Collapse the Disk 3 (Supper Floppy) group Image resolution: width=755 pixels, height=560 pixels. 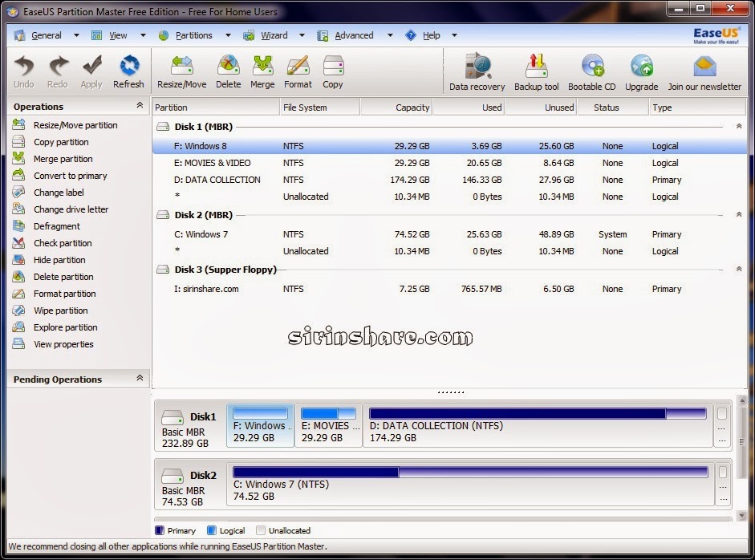coord(739,269)
